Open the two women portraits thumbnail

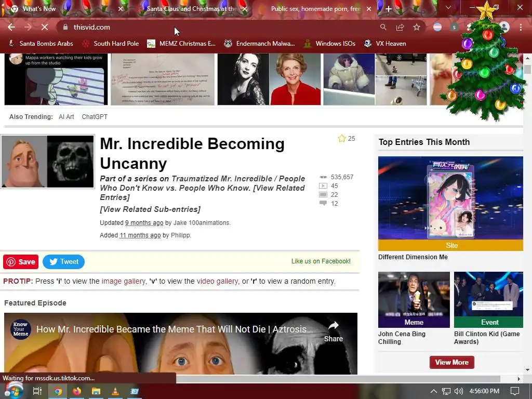coord(269,79)
